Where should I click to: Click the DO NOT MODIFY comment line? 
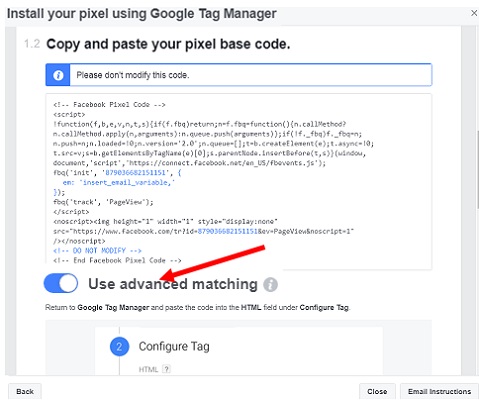pos(97,250)
